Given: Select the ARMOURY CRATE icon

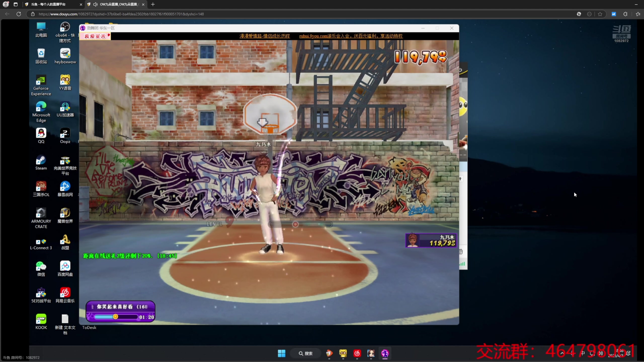Looking at the screenshot, I should [x=41, y=218].
